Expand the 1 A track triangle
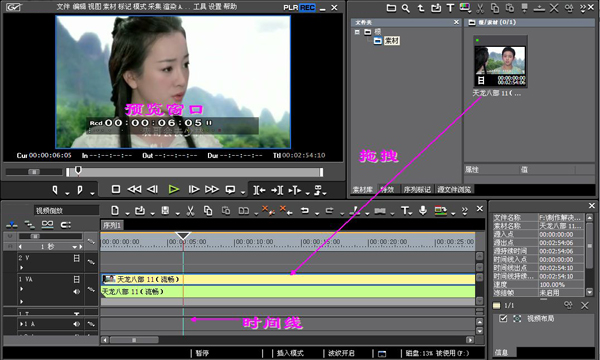Viewport: 600px width, 360px height. tap(21, 324)
